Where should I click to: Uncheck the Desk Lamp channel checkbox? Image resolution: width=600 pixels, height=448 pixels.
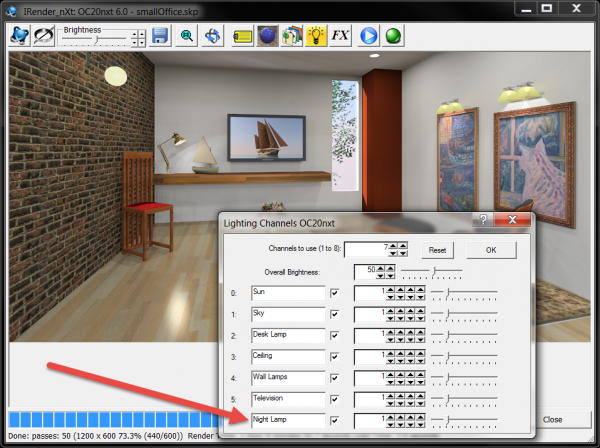[335, 335]
